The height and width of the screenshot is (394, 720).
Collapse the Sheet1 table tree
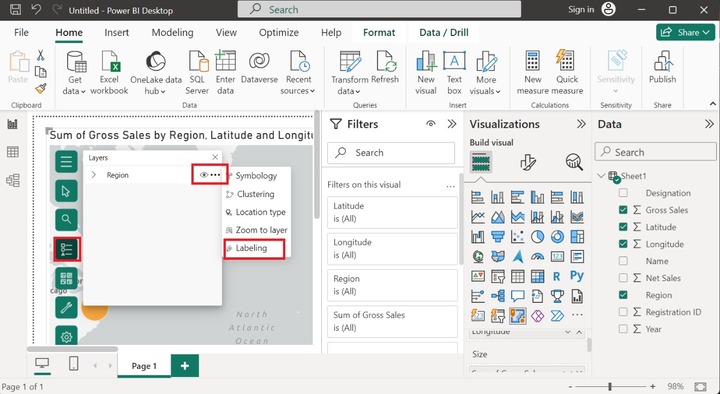[601, 176]
